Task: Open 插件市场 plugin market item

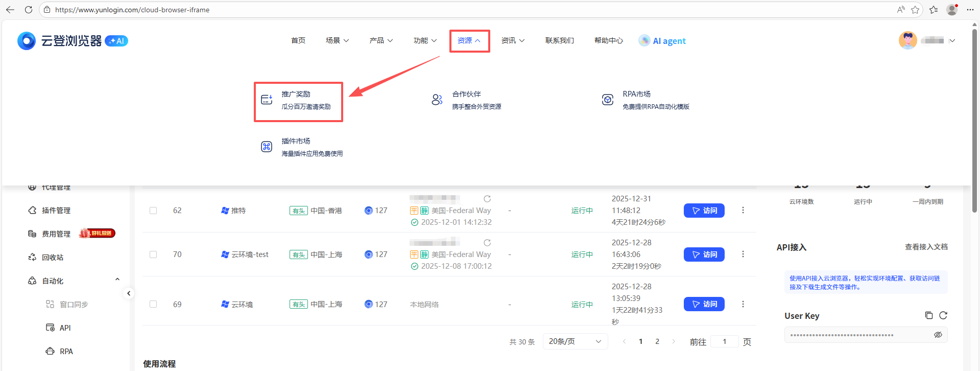Action: 301,147
